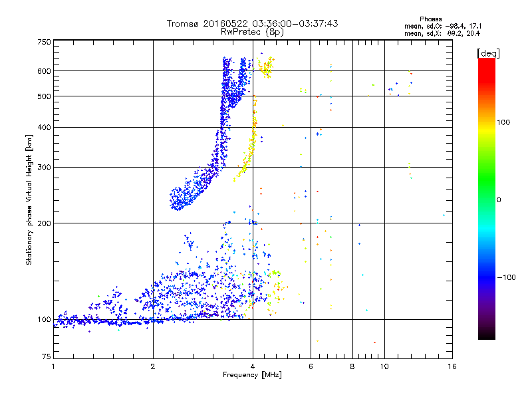Click the '10' frequency axis tick label
The height and width of the screenshot is (399, 532).
[x=384, y=366]
